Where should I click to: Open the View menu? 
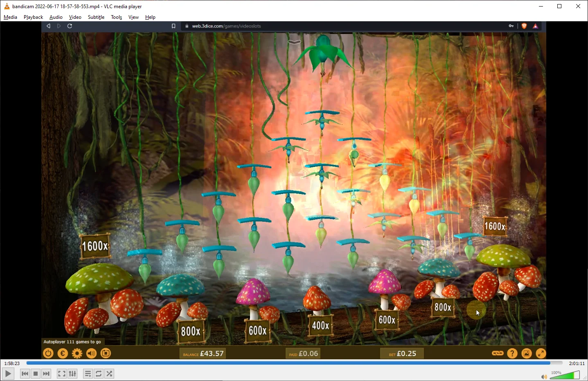tap(133, 17)
